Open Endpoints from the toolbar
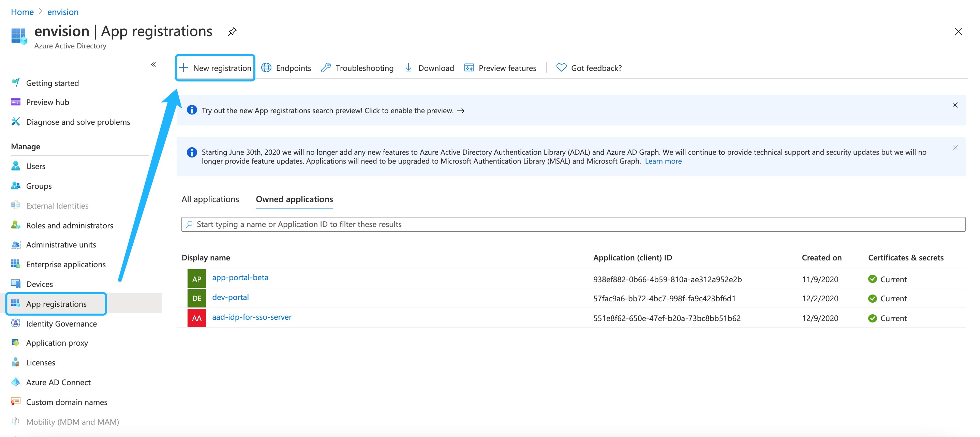The image size is (980, 437). [286, 68]
